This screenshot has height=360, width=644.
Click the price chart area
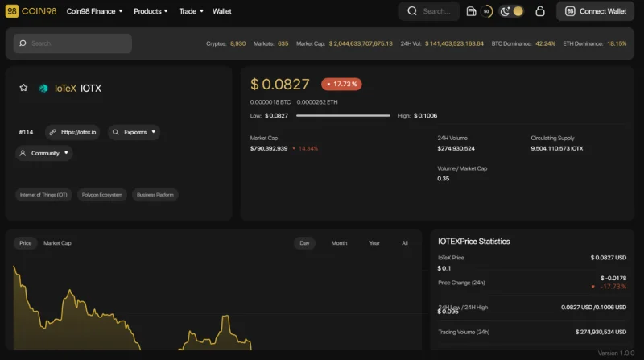(213, 306)
